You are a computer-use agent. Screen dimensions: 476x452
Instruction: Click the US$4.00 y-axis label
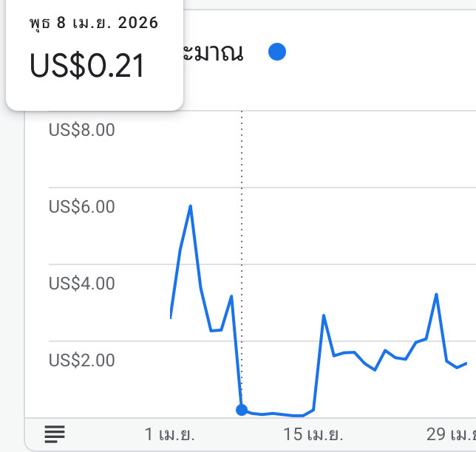click(x=81, y=284)
